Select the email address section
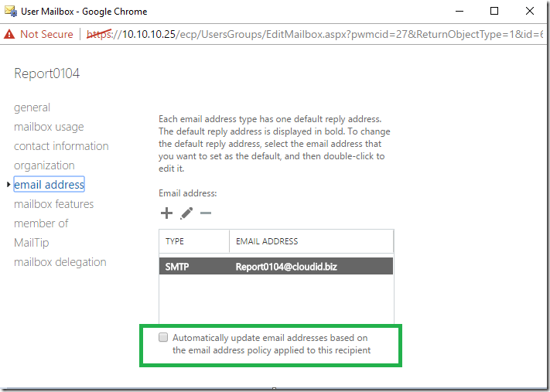The height and width of the screenshot is (392, 550). pyautogui.click(x=49, y=185)
